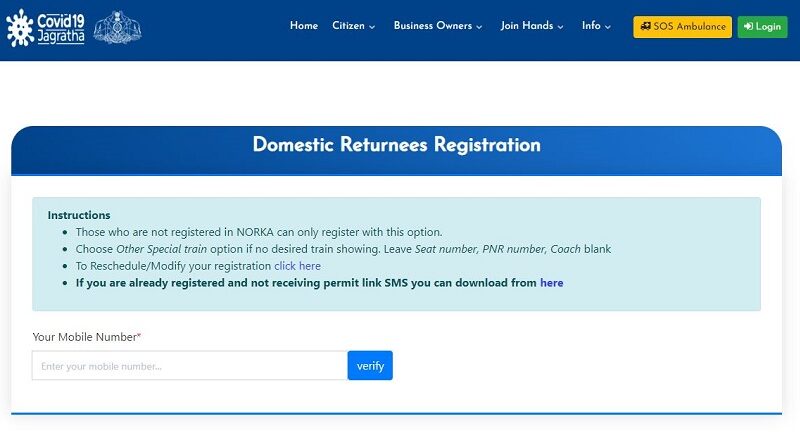Image resolution: width=800 pixels, height=445 pixels.
Task: Click the Instructions heading text
Action: [x=79, y=215]
